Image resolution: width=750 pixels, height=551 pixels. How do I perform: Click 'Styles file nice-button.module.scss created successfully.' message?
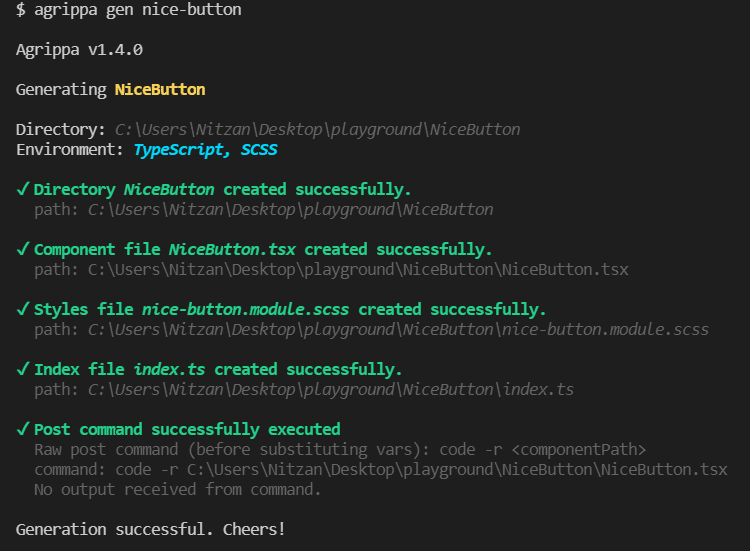[x=290, y=309]
